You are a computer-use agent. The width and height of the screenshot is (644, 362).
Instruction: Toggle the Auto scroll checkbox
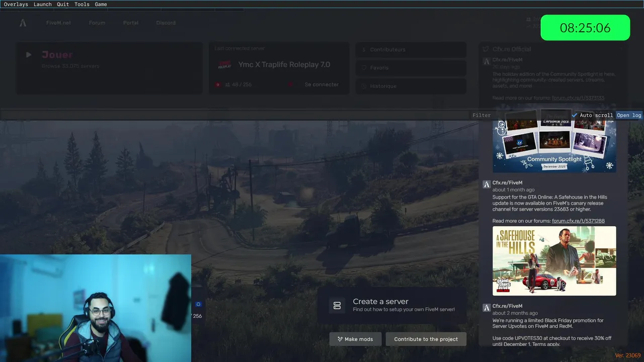pos(575,115)
